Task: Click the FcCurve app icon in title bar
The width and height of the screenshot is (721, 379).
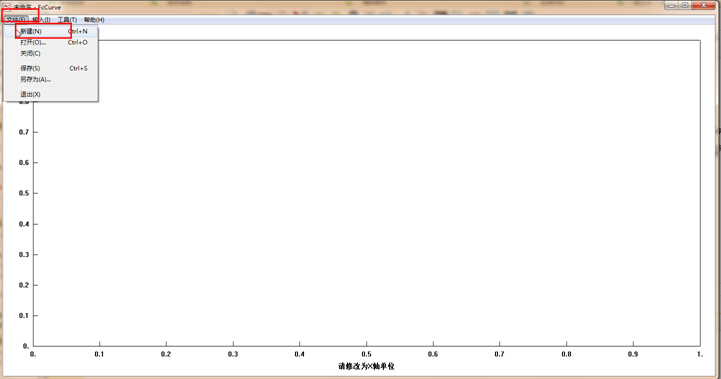Action: pos(7,7)
